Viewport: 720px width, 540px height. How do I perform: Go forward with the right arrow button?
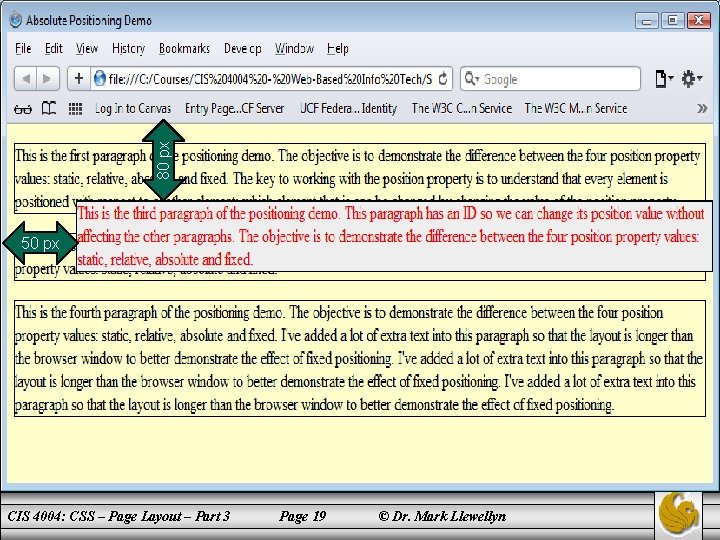tap(48, 79)
